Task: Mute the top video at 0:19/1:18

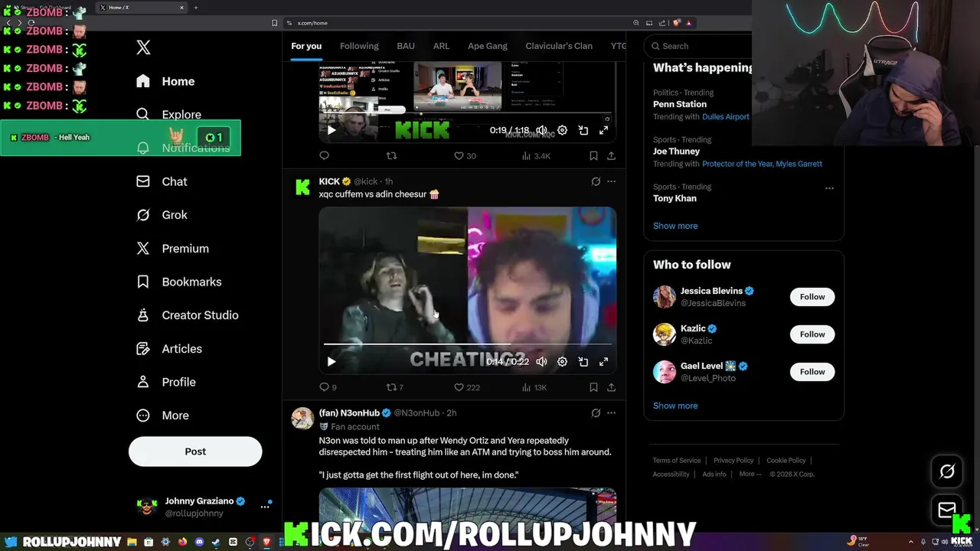Action: pyautogui.click(x=541, y=130)
